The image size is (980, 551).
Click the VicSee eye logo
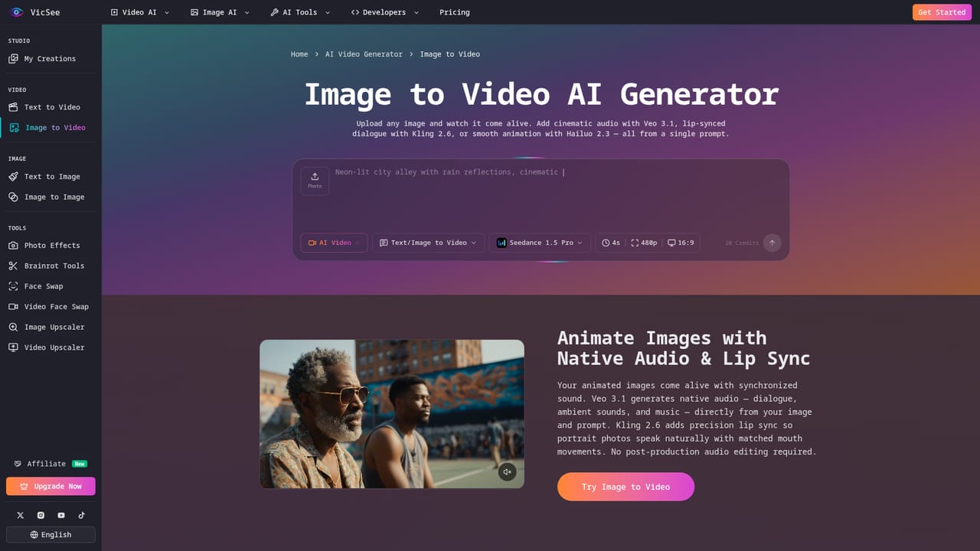click(x=17, y=12)
